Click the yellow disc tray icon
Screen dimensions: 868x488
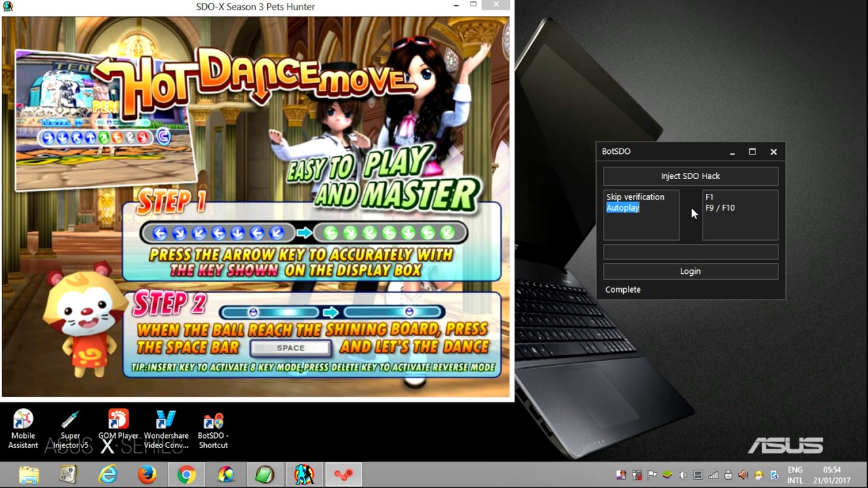pos(759,475)
